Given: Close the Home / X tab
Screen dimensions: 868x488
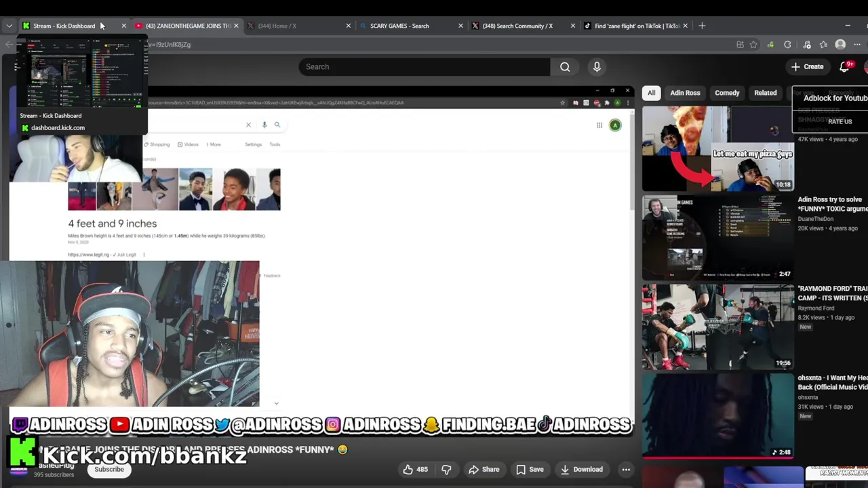Looking at the screenshot, I should click(349, 26).
